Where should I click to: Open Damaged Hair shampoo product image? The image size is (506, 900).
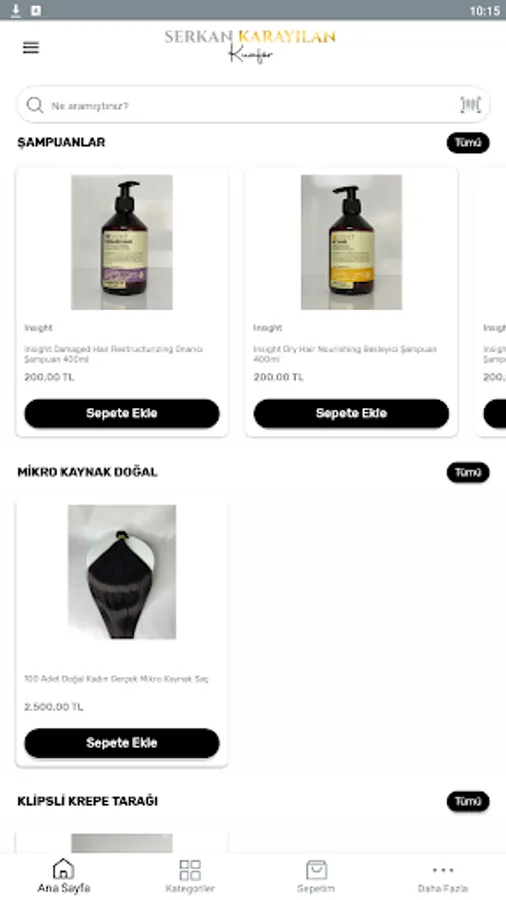[x=122, y=242]
